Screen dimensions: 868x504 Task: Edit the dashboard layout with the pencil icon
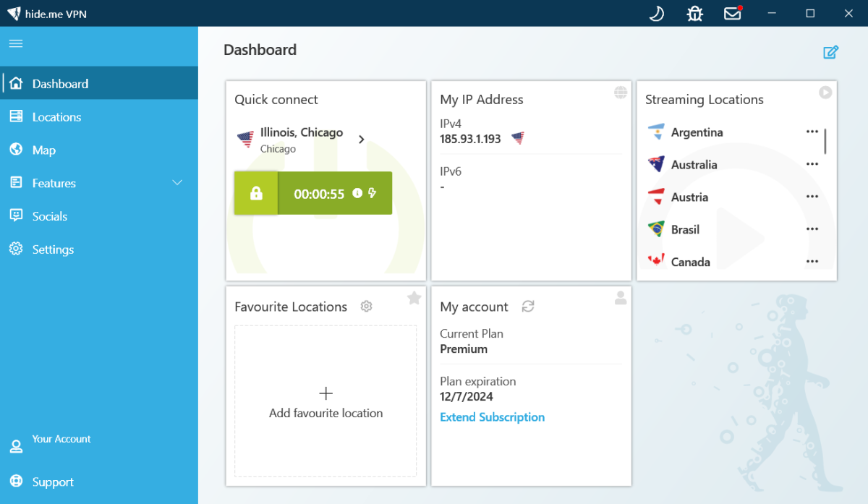830,52
